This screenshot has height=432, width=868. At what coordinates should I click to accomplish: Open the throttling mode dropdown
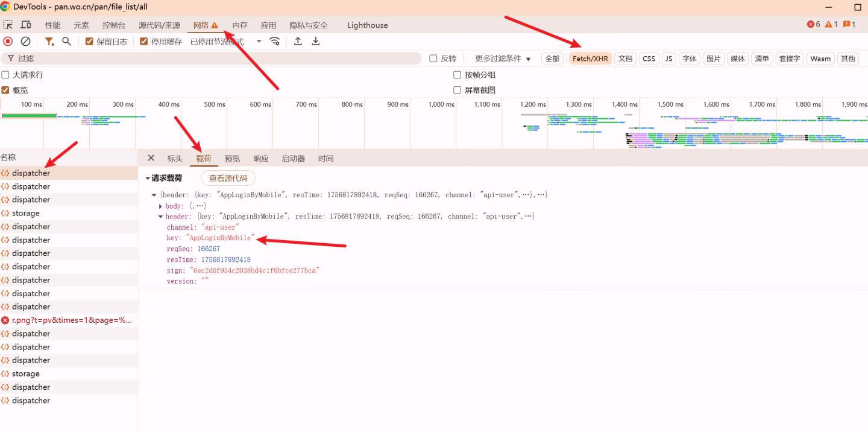[259, 42]
